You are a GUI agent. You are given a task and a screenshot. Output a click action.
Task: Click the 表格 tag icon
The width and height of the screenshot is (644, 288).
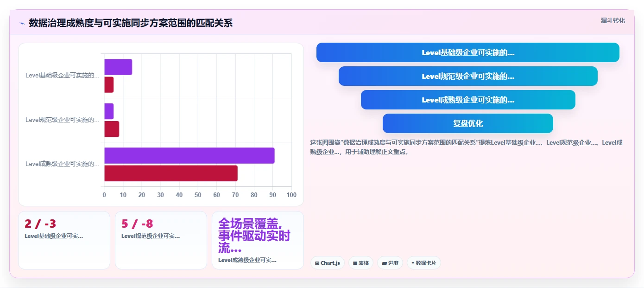tap(355, 263)
